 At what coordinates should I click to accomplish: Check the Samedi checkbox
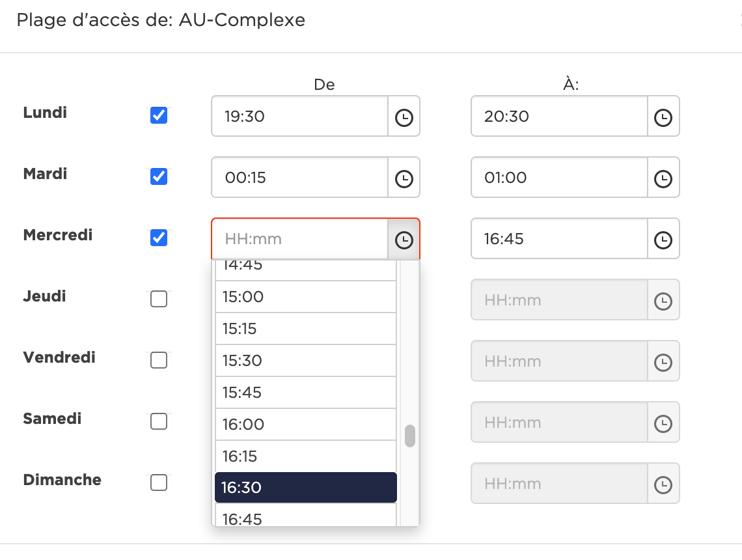point(159,422)
